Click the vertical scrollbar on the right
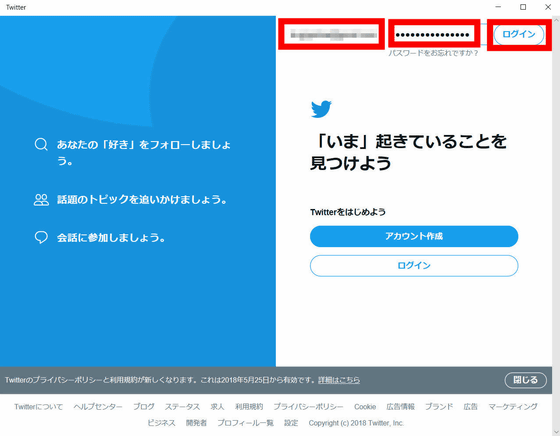This screenshot has height=436, width=560. click(556, 226)
